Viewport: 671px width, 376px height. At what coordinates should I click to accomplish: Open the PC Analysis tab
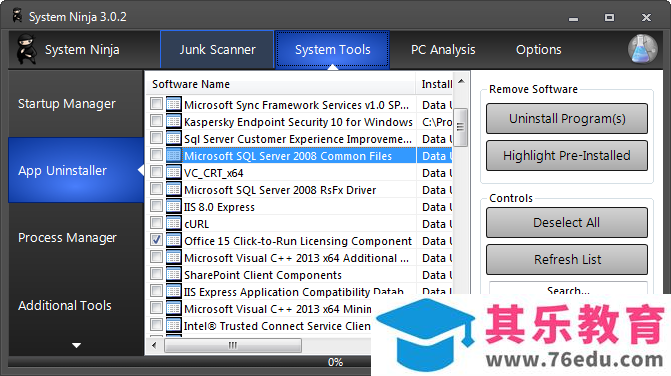[443, 50]
